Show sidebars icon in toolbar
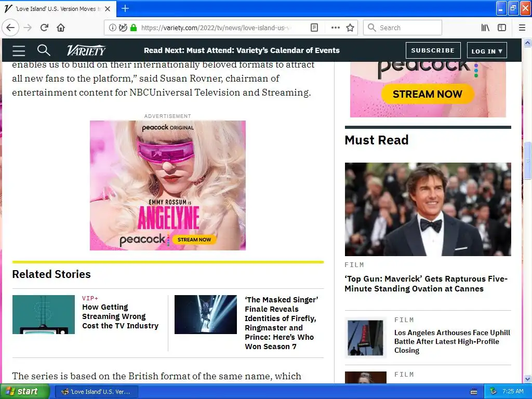The image size is (532, 399). 502,28
